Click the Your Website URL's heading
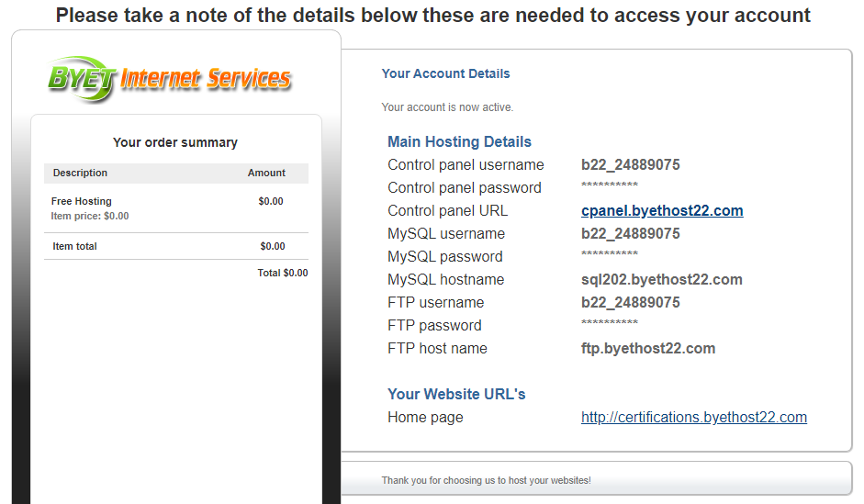Screen dimensions: 864x504 point(456,395)
